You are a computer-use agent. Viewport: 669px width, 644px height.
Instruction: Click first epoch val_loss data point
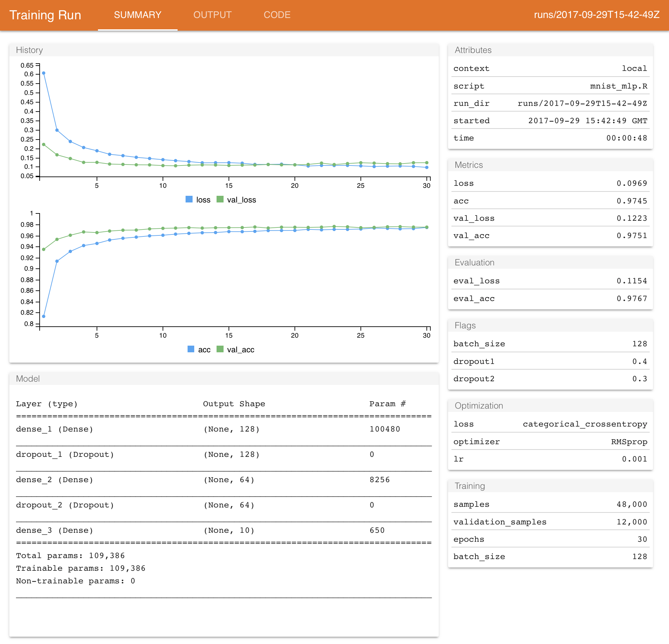(x=44, y=144)
